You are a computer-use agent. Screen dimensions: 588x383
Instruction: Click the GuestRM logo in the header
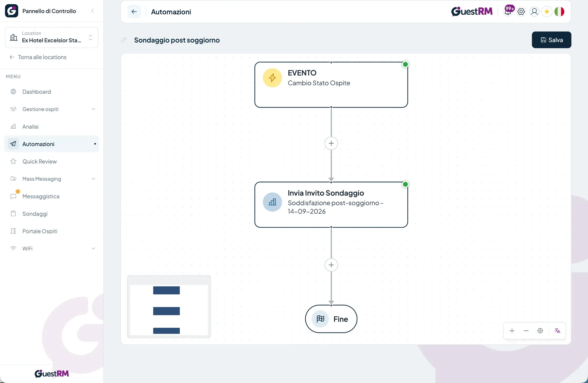(472, 11)
